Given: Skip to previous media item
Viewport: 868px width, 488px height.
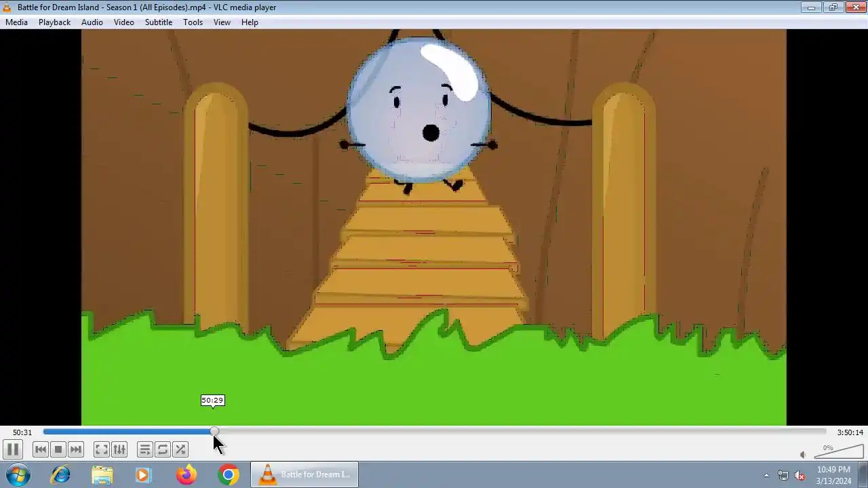Looking at the screenshot, I should pyautogui.click(x=41, y=449).
